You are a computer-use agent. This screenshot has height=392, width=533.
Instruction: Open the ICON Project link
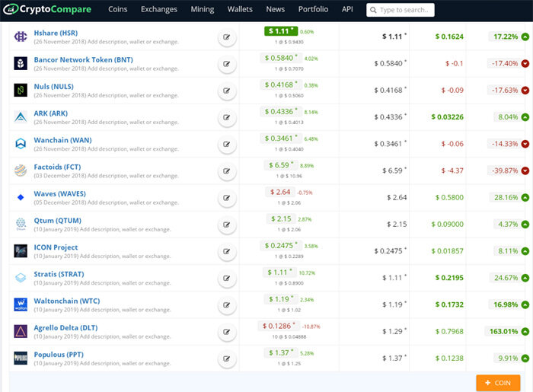[56, 247]
